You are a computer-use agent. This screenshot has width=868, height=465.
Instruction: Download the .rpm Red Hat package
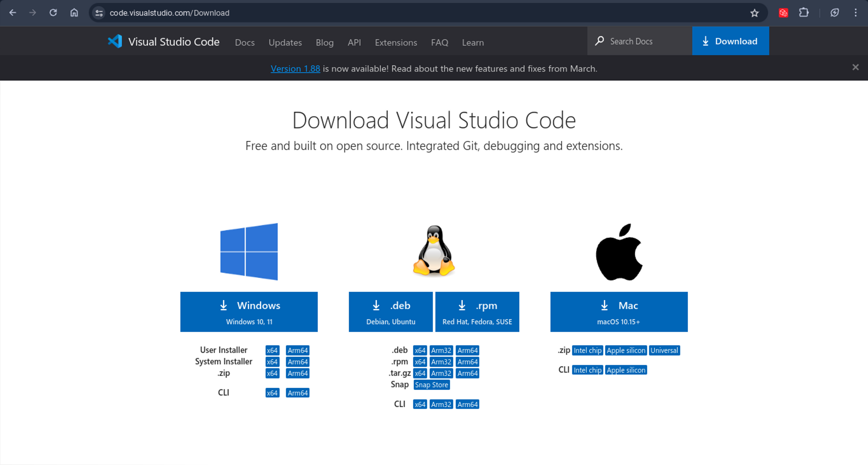(x=477, y=312)
